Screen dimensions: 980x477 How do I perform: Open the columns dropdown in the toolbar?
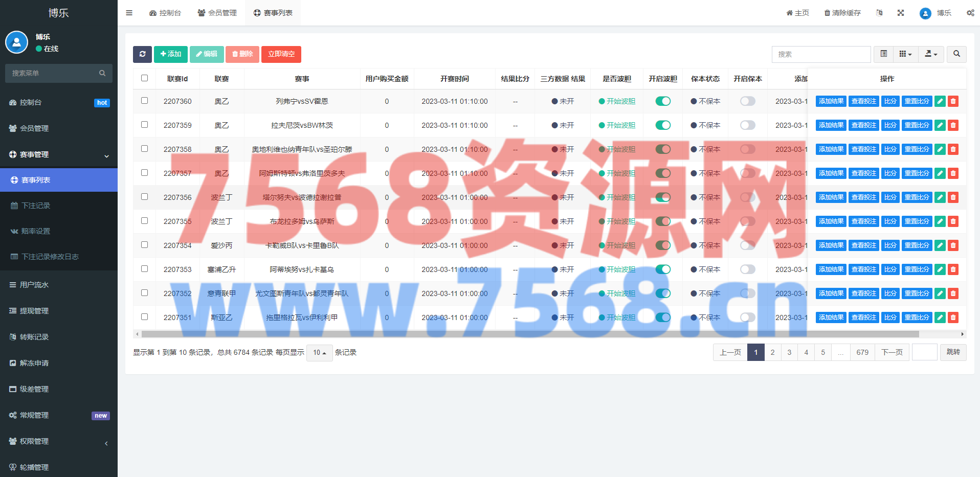pyautogui.click(x=905, y=54)
